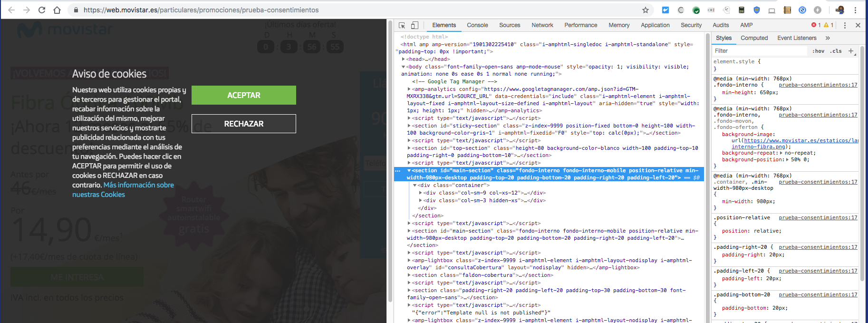Viewport: 868px width, 323px height.
Task: Open the ghost extension icon
Action: (726, 10)
